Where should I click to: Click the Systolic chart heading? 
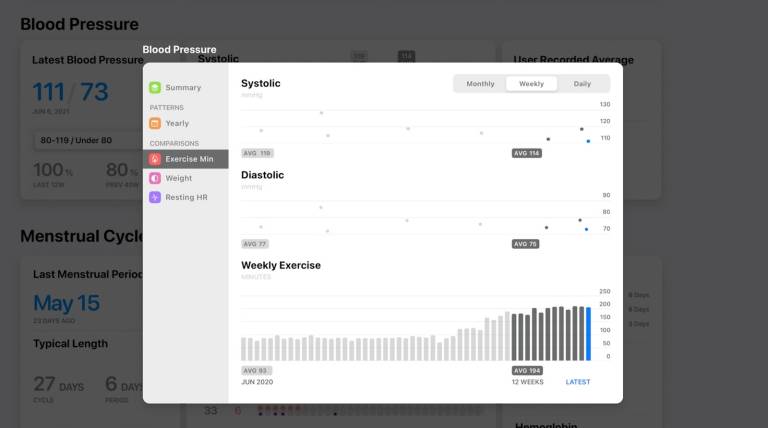point(261,83)
